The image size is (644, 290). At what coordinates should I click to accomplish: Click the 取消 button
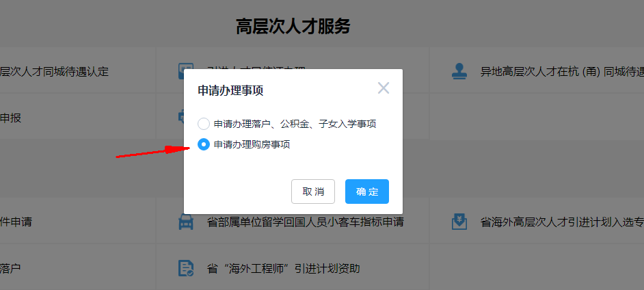(x=313, y=192)
